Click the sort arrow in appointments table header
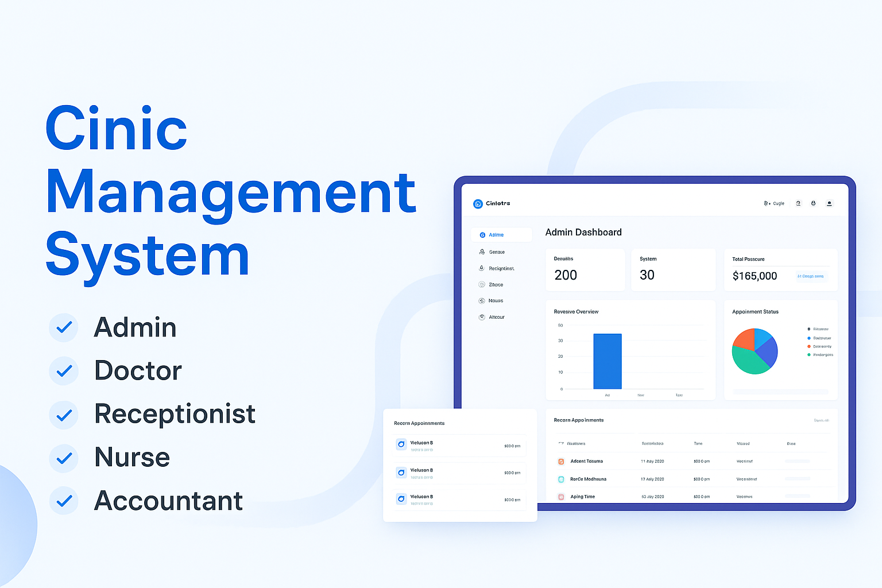This screenshot has height=588, width=882. pos(561,443)
